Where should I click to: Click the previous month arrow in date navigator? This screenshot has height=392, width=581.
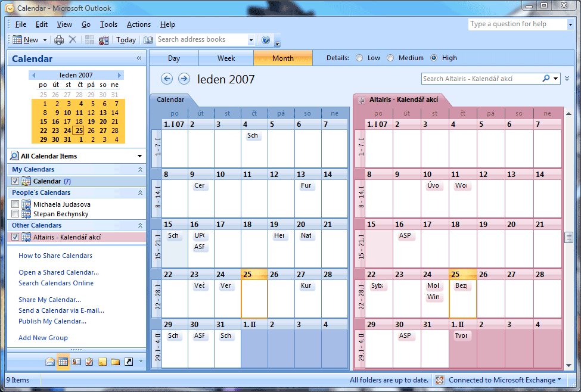tap(34, 75)
